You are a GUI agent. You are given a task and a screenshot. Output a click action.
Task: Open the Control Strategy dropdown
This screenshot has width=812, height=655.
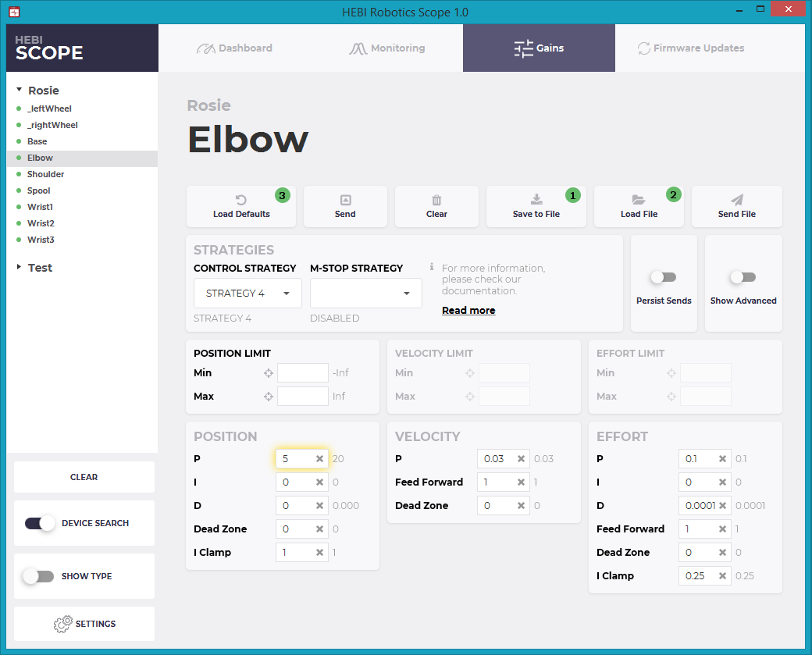pos(247,293)
